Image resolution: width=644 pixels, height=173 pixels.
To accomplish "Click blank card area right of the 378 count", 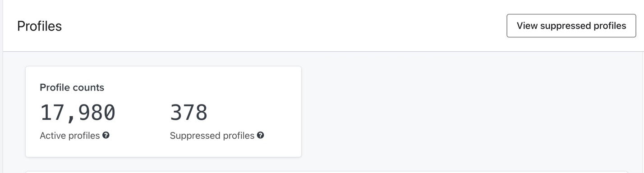I will click(253, 112).
